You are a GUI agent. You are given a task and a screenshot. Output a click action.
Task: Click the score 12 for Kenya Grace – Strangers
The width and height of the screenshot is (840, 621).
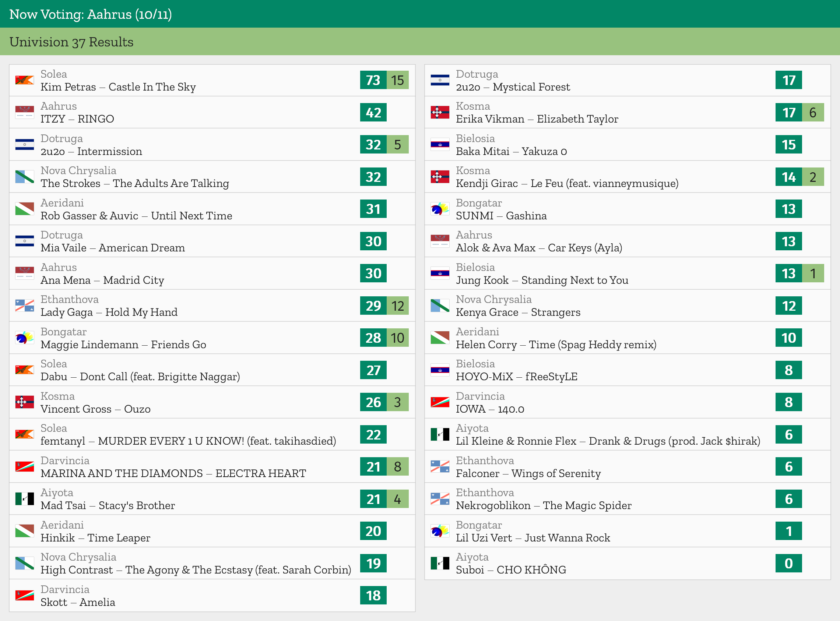(788, 306)
